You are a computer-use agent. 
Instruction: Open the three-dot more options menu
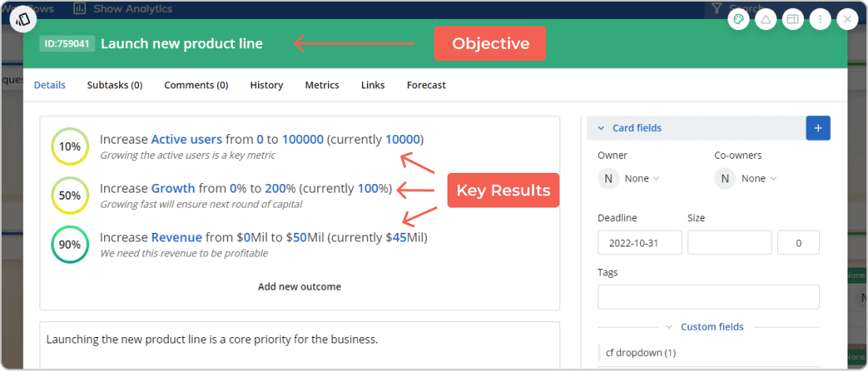point(820,20)
